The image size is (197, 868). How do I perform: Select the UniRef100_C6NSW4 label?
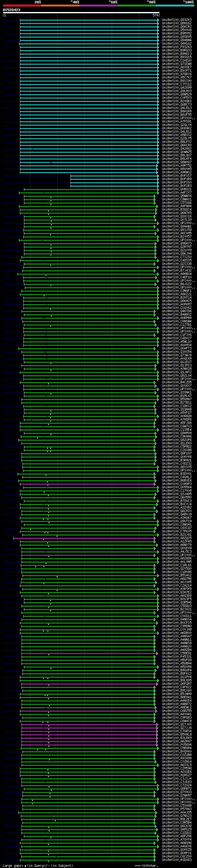pyautogui.click(x=177, y=321)
